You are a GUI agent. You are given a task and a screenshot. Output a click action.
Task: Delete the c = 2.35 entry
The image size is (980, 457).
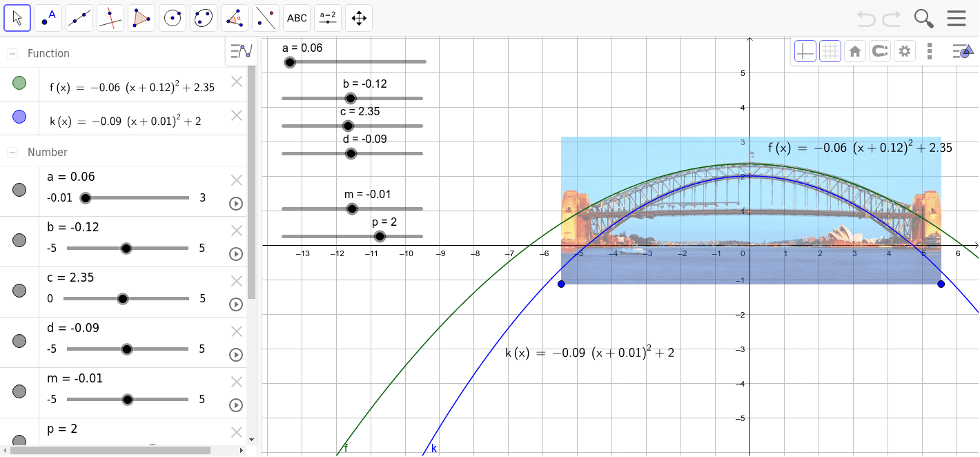point(237,281)
